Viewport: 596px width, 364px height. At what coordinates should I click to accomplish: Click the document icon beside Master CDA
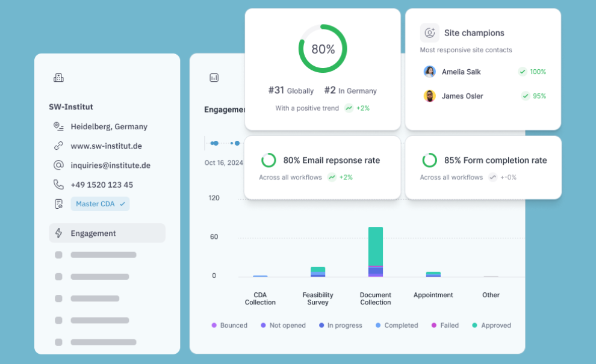coord(58,204)
